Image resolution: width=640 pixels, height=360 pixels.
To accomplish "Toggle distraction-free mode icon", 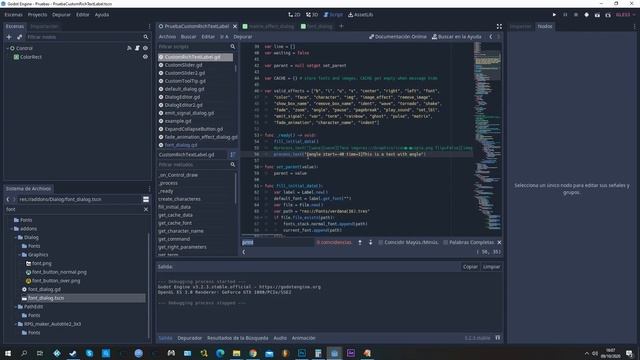I will pyautogui.click(x=499, y=26).
